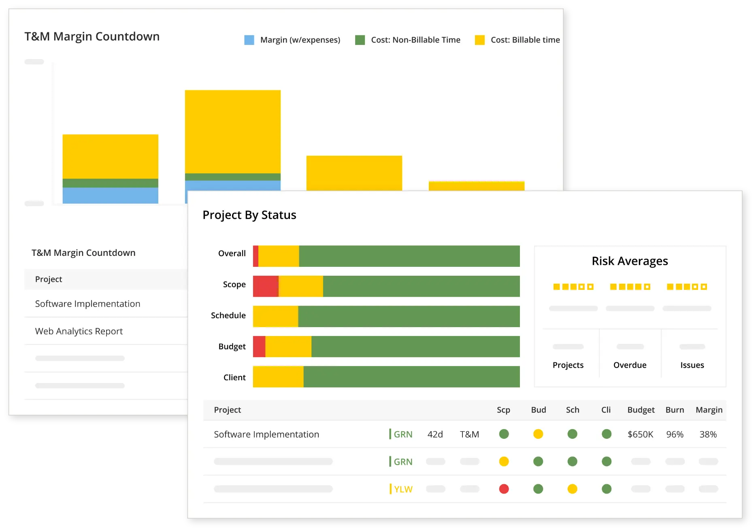Click the green segment of the Budget bar
Viewport: 756px width, 532px height.
pos(415,347)
